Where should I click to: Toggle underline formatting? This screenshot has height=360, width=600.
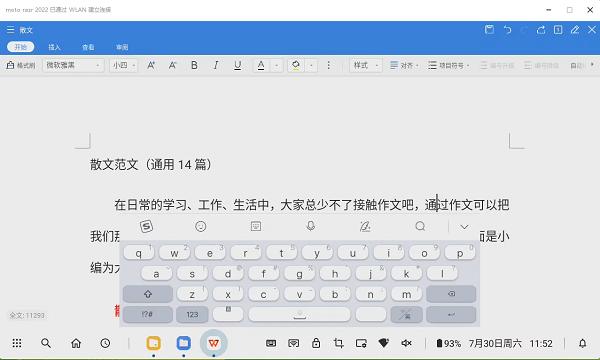(x=238, y=65)
